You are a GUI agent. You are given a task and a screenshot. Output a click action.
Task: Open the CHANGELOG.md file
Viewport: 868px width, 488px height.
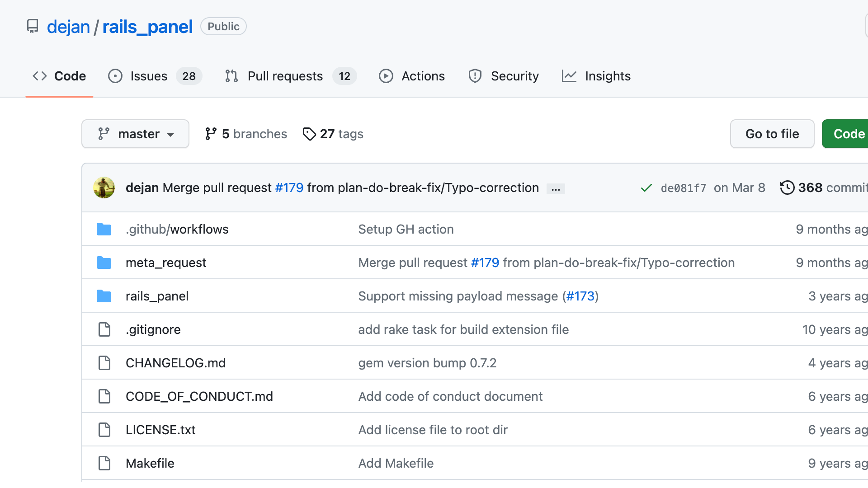tap(175, 363)
